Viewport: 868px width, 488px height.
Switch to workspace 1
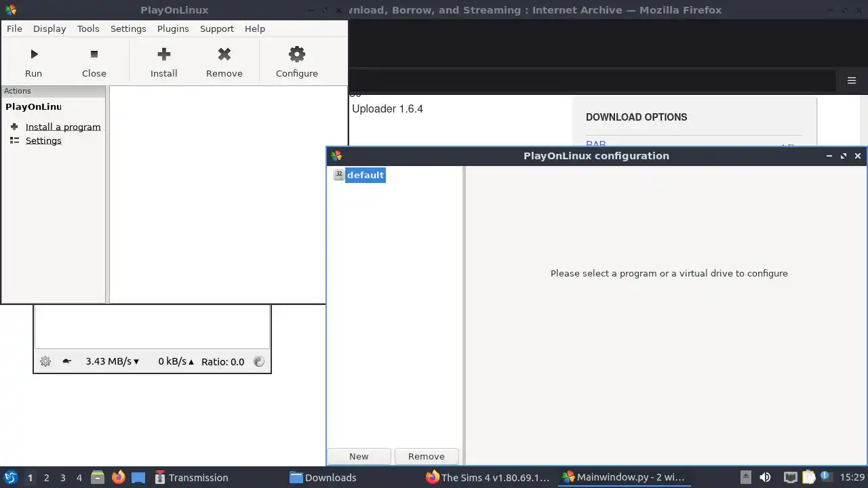pyautogui.click(x=30, y=477)
